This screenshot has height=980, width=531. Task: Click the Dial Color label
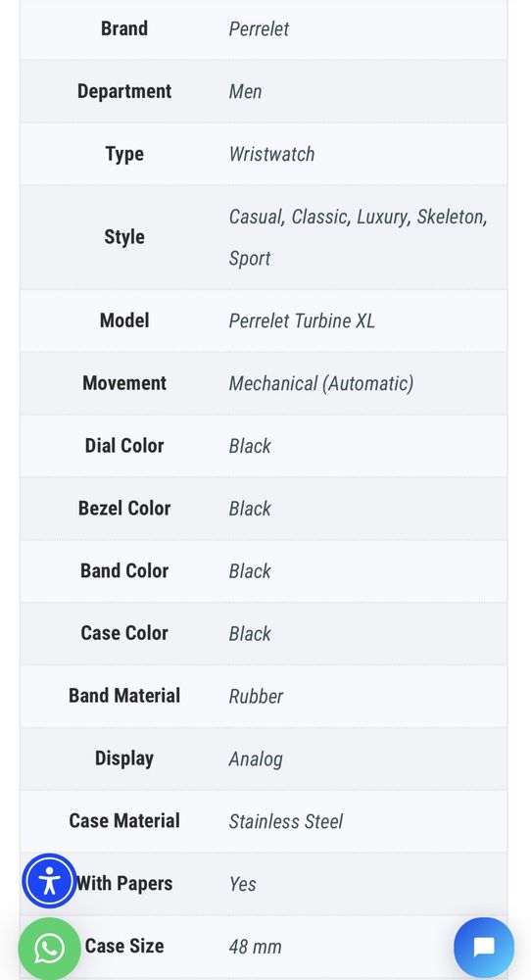click(x=124, y=446)
